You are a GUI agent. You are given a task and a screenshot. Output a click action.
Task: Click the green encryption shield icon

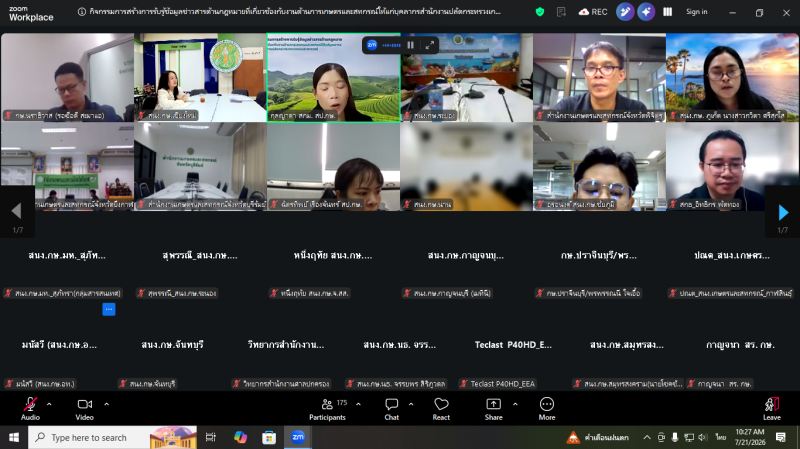(540, 12)
